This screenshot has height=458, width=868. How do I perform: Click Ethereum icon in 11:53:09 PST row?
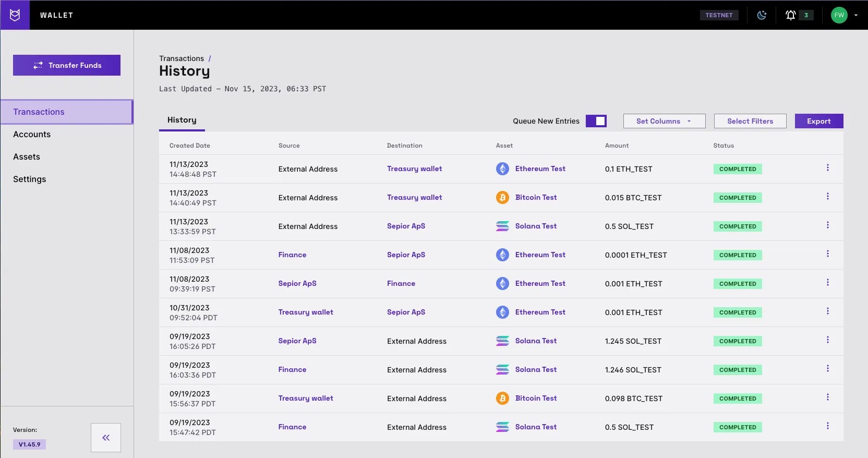502,255
